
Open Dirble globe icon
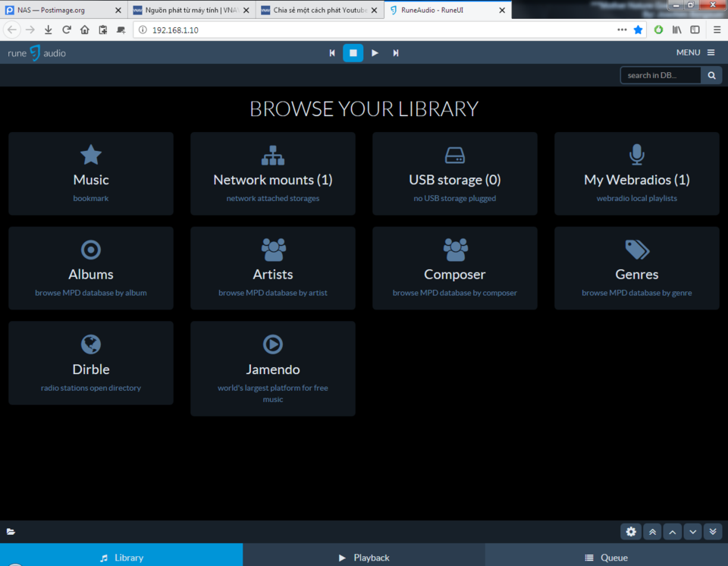(x=91, y=344)
